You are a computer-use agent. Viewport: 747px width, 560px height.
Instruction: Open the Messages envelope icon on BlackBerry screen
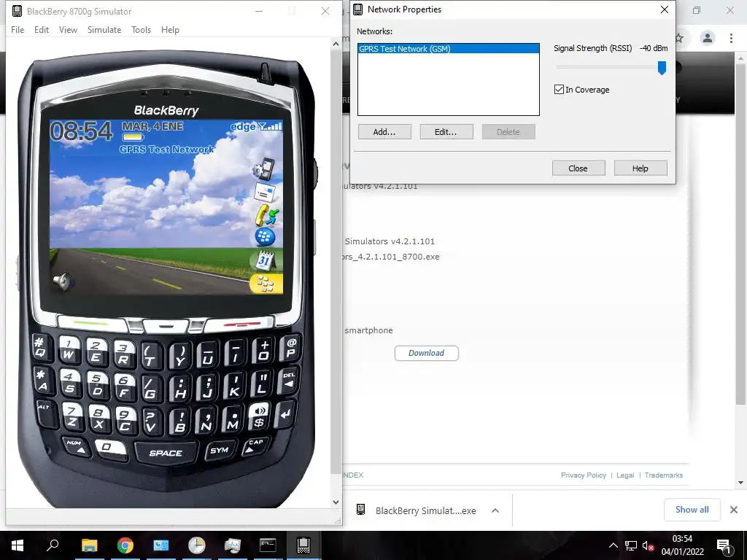[x=265, y=192]
